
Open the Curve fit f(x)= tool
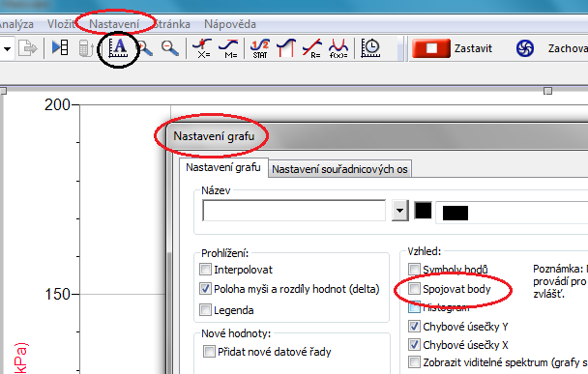tap(338, 48)
